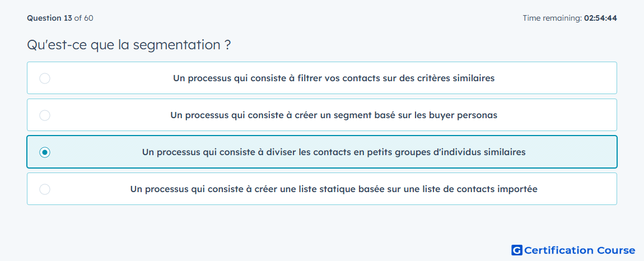The width and height of the screenshot is (644, 261).
Task: Click the 02:54:44 countdown timer value
Action: [x=600, y=18]
